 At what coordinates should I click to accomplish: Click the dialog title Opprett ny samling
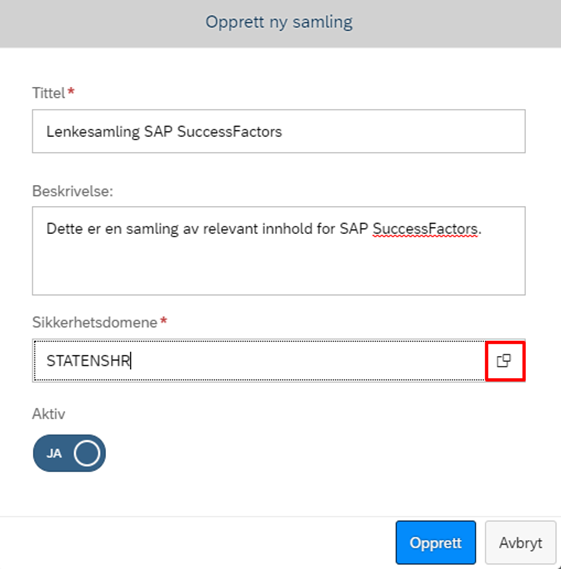[279, 22]
